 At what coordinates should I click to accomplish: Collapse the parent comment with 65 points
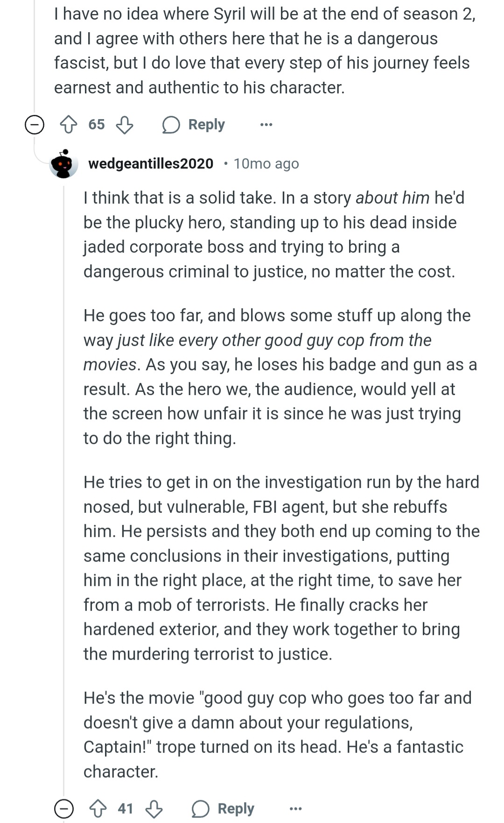click(34, 125)
